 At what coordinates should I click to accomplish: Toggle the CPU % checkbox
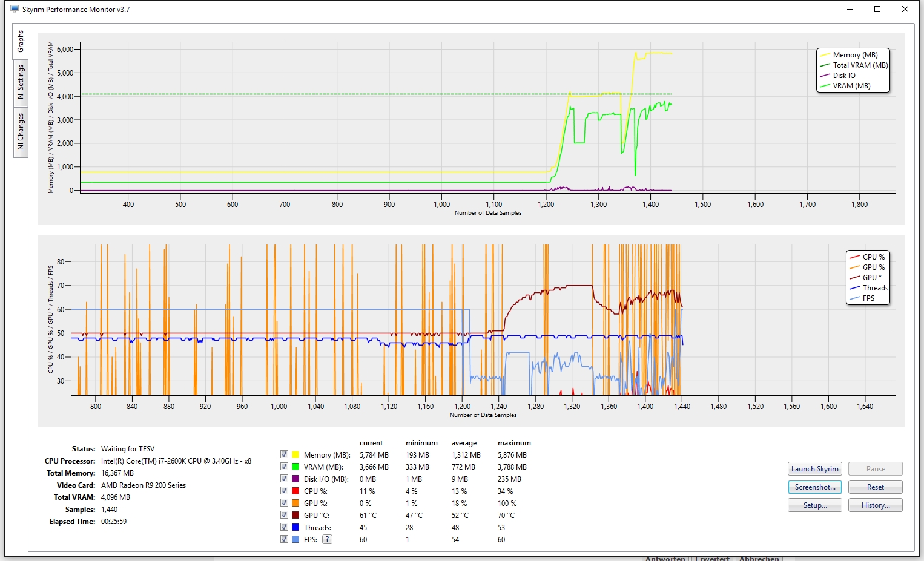(284, 491)
